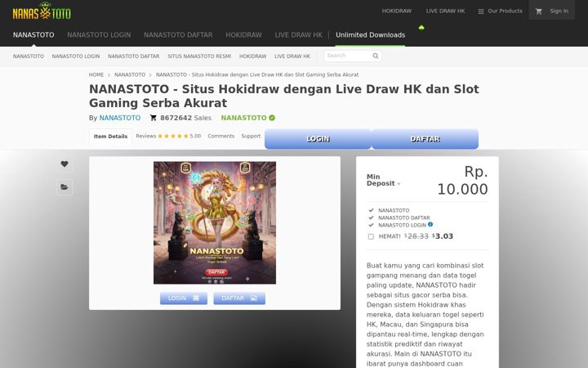
Task: Click the green NANASTOTO verified label
Action: pyautogui.click(x=243, y=118)
